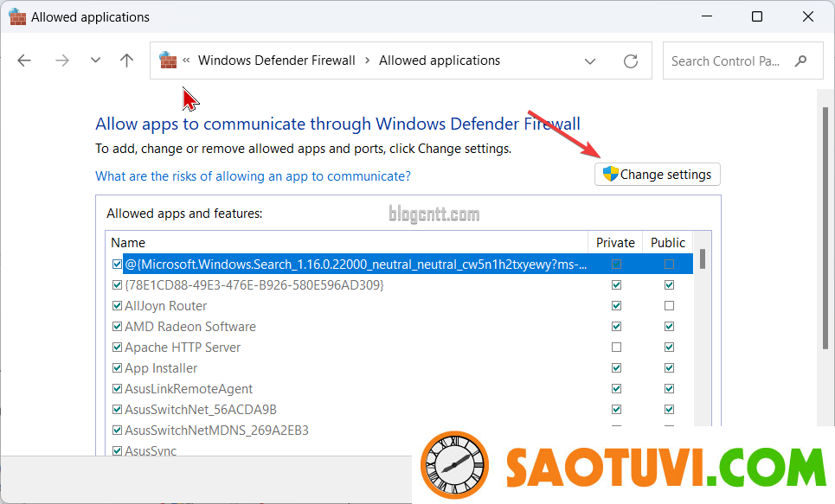Expand chevron after Windows Defender Firewall breadcrumb
835x504 pixels.
tap(368, 61)
